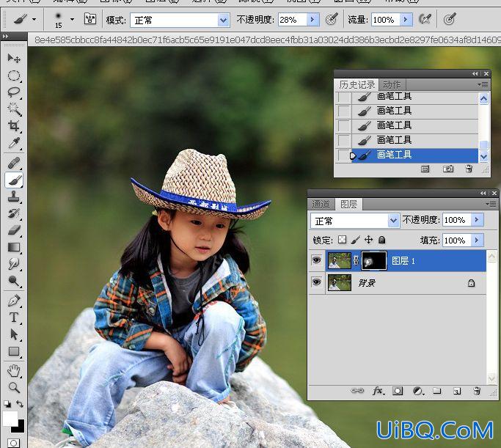Open History panel flyout menu
The height and width of the screenshot is (448, 501).
[483, 84]
